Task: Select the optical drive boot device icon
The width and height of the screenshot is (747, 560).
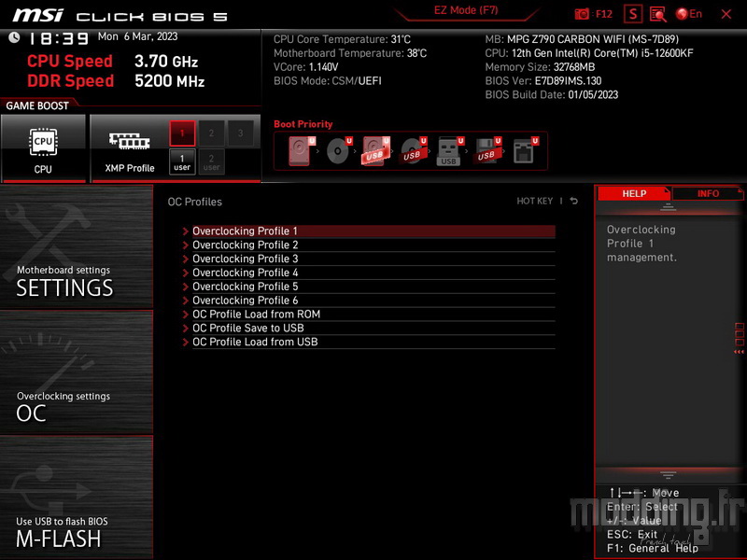Action: click(x=339, y=151)
